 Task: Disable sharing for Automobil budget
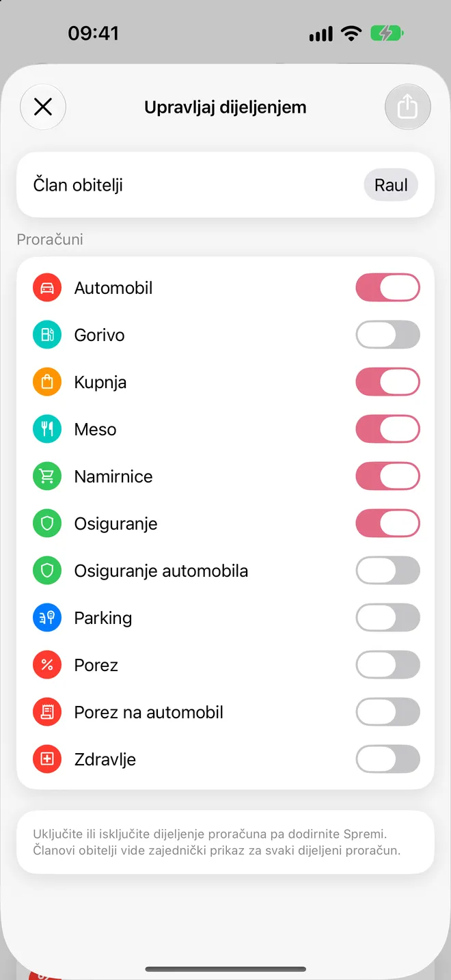(387, 288)
